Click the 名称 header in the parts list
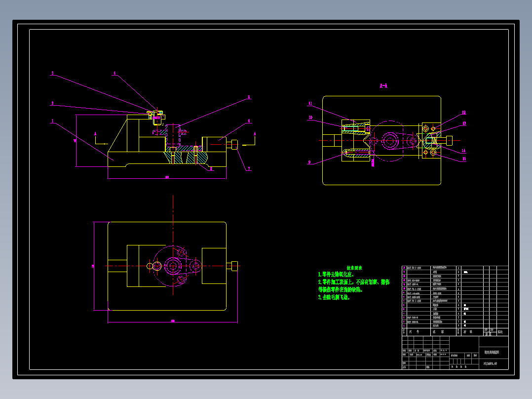 coord(438,332)
